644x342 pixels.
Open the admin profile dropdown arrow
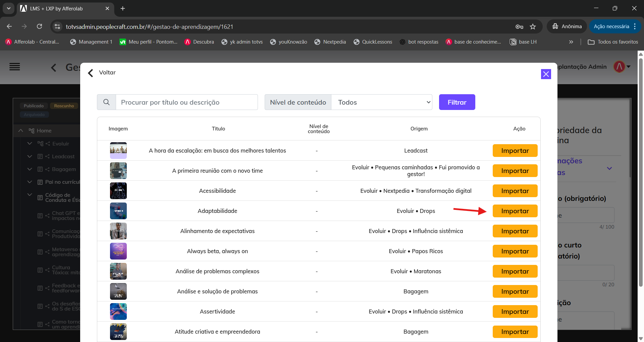pyautogui.click(x=629, y=67)
